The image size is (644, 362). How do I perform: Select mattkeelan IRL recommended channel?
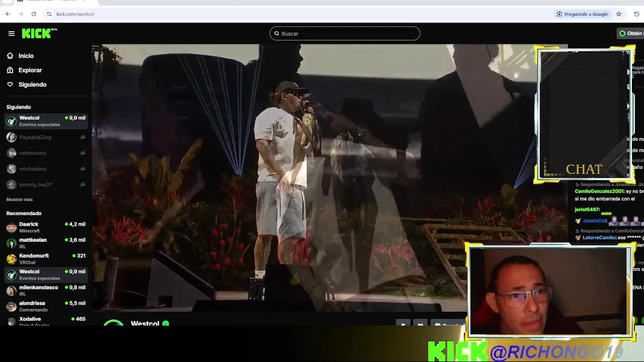[45, 243]
